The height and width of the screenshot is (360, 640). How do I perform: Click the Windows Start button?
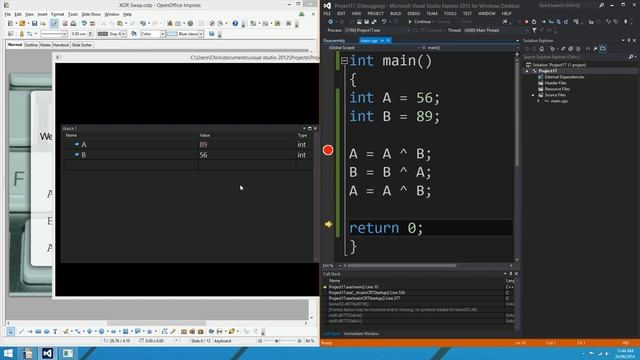click(x=8, y=353)
